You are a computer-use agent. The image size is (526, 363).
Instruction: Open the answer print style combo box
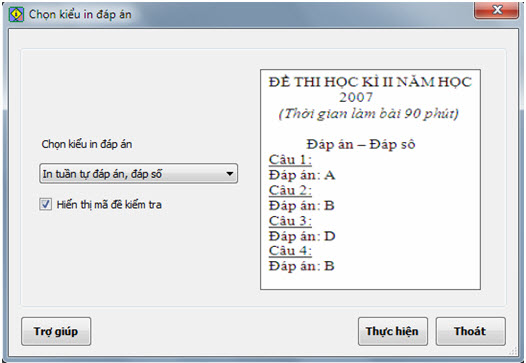pyautogui.click(x=138, y=173)
